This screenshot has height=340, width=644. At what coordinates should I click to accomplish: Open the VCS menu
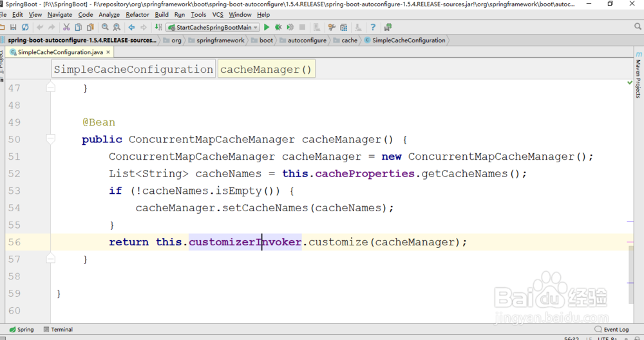point(218,14)
